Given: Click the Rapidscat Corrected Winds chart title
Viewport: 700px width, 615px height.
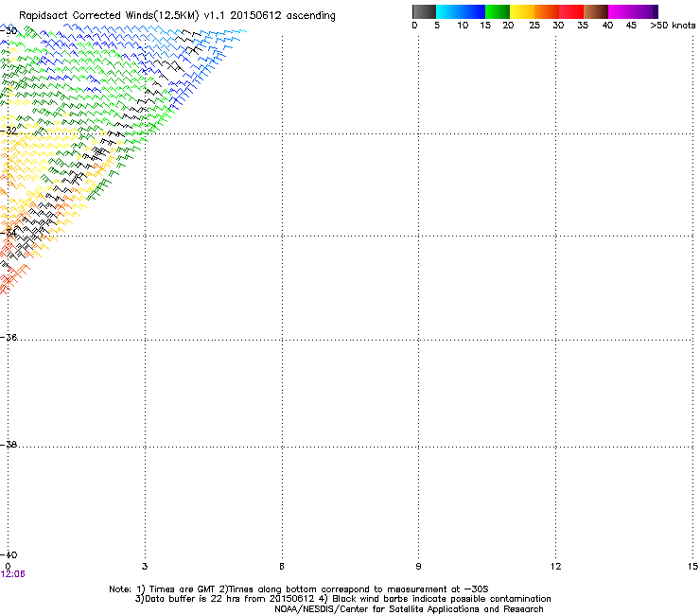Looking at the screenshot, I should click(x=177, y=16).
